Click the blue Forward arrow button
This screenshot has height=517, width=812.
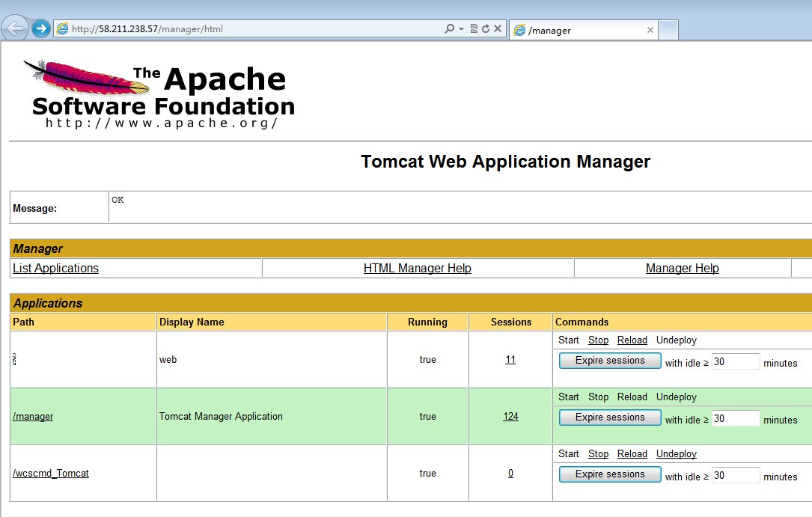click(41, 28)
